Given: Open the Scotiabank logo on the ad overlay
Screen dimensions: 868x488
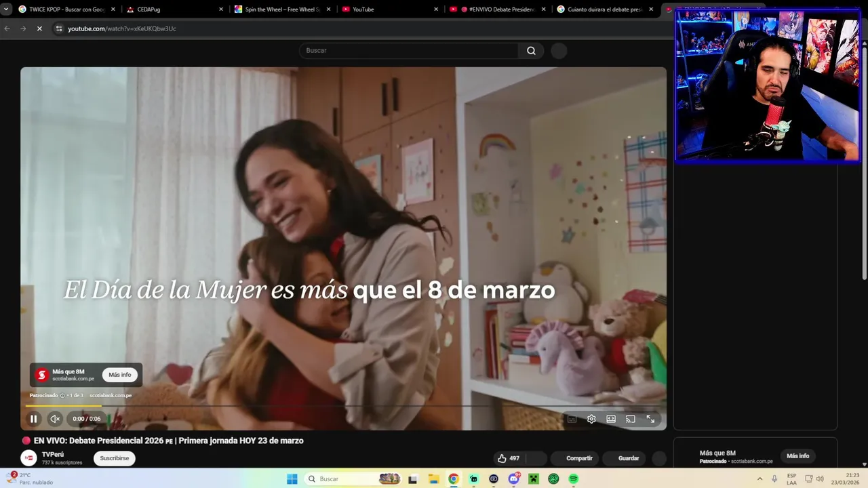Looking at the screenshot, I should 42,375.
